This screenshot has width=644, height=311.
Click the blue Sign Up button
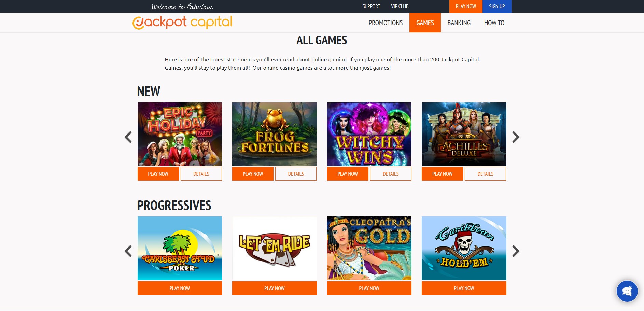click(497, 6)
